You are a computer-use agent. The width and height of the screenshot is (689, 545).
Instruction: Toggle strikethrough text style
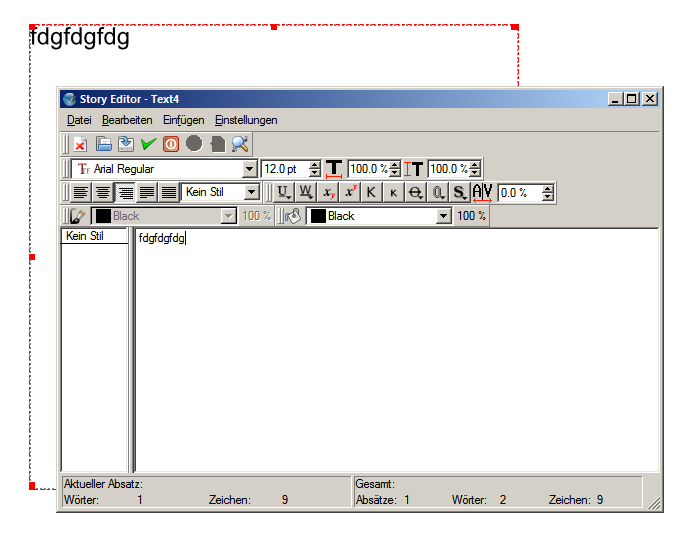pyautogui.click(x=415, y=192)
